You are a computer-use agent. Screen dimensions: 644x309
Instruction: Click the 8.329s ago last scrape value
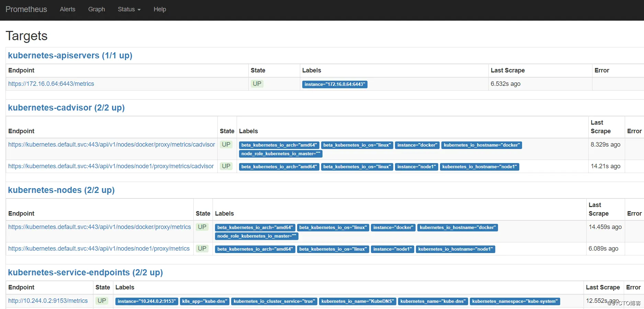(606, 145)
